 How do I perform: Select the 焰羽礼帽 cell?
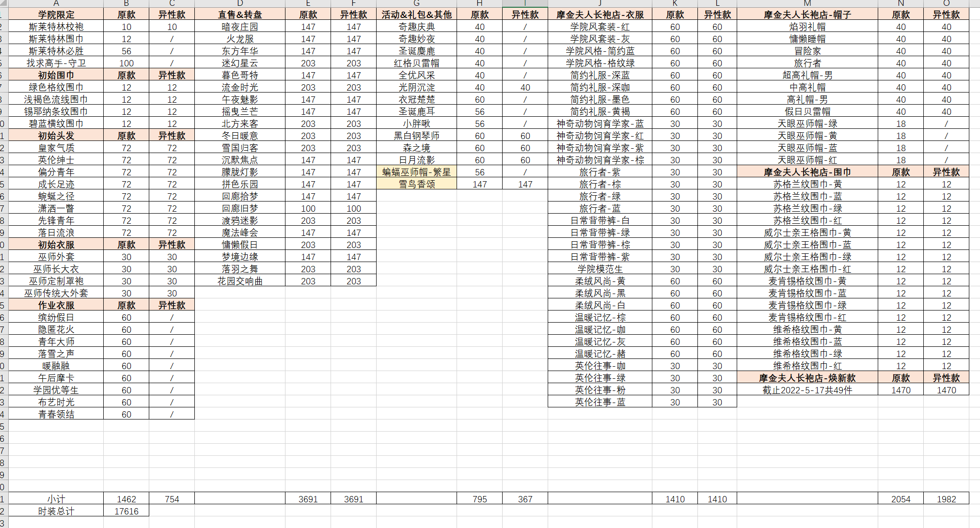click(x=807, y=27)
